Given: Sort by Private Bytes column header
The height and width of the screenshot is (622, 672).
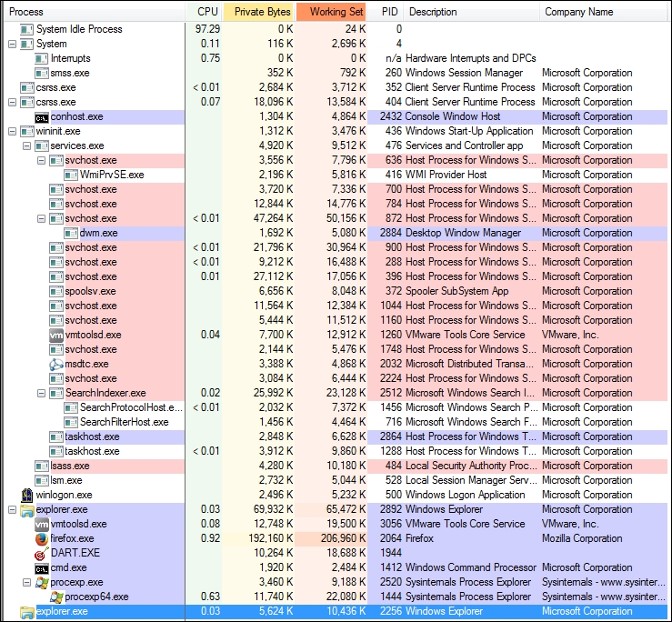Looking at the screenshot, I should 258,12.
